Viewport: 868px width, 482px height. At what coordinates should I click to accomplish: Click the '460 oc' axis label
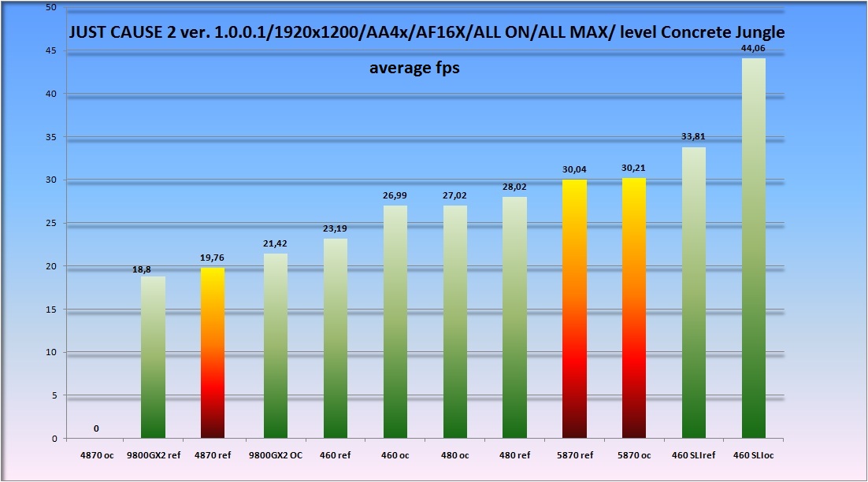(395, 455)
